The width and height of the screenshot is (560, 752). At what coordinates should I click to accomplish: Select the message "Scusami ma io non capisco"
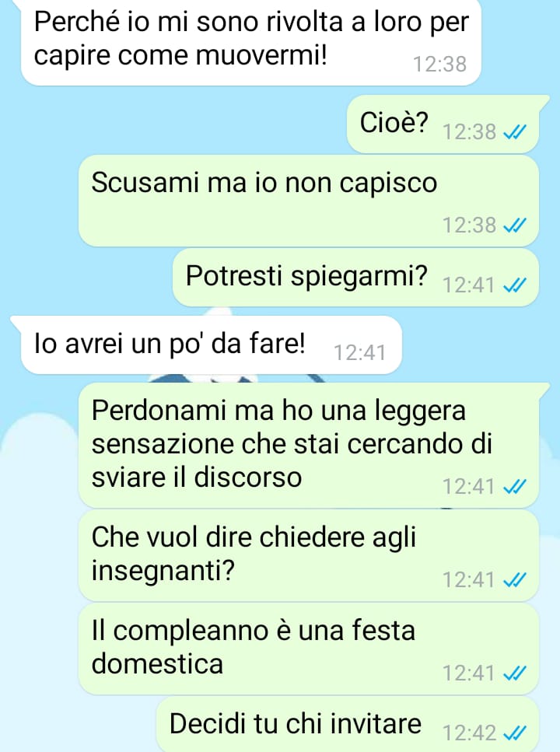pyautogui.click(x=309, y=201)
